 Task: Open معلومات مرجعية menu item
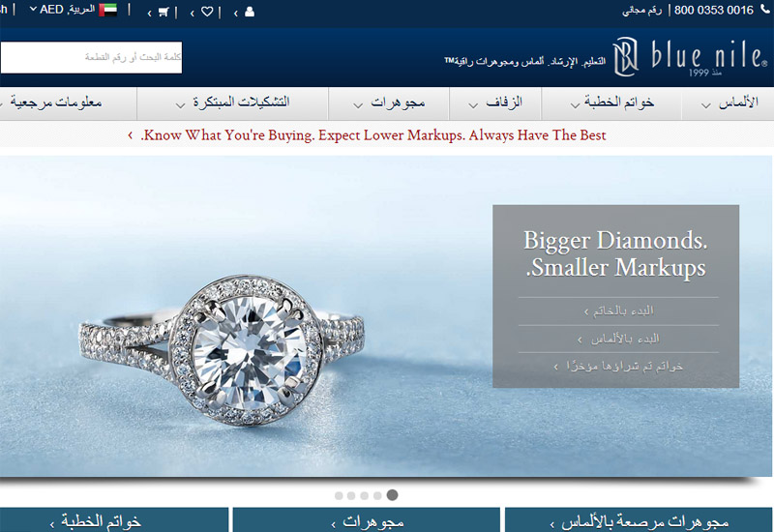point(56,103)
